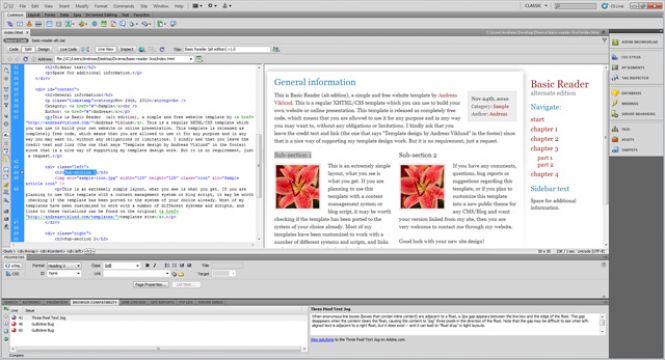The image size is (665, 360).
Task: Toggle Live View mode
Action: pos(105,50)
